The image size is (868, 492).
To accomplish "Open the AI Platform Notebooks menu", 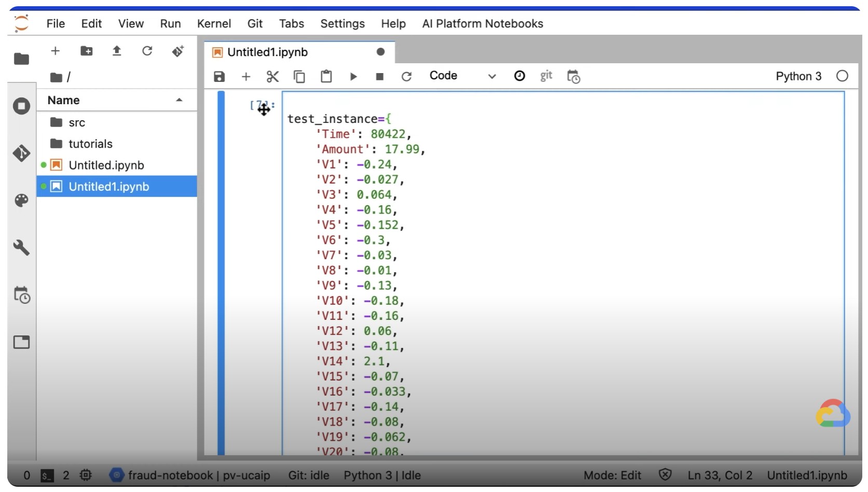I will coord(482,24).
